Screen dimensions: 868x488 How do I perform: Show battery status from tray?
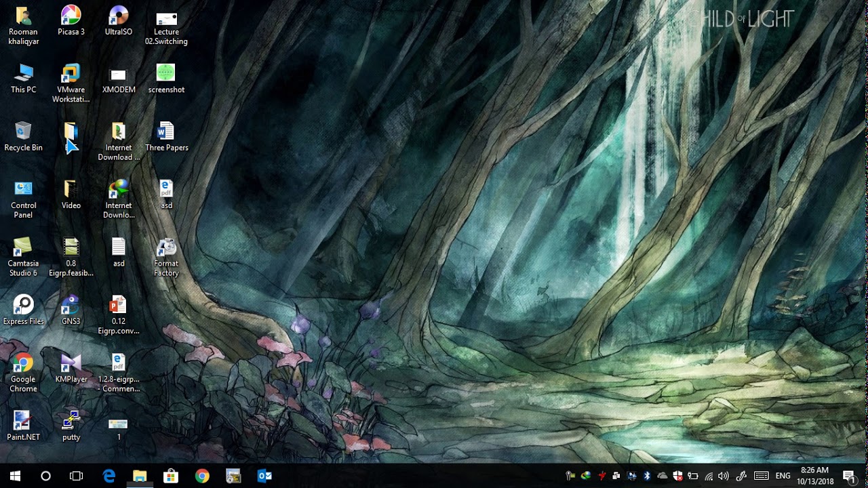click(693, 476)
